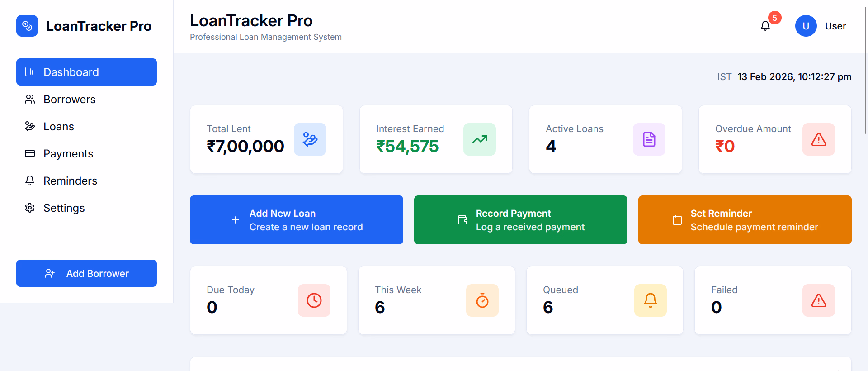Screen dimensions: 868x371
Task: Click the Active Loans document icon
Action: click(649, 139)
